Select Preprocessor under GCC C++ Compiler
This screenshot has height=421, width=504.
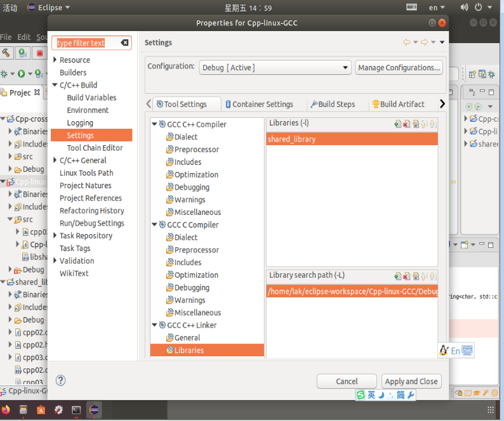pyautogui.click(x=196, y=150)
